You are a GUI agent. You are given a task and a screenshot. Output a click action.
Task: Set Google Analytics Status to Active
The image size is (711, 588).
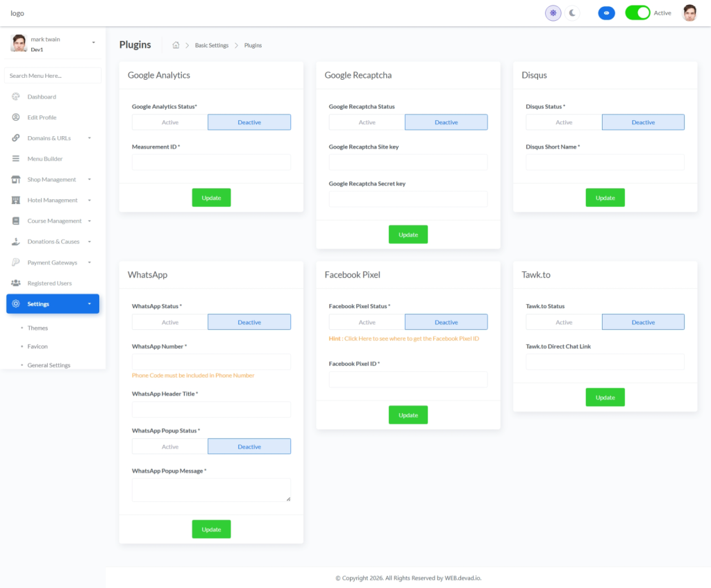tap(170, 122)
